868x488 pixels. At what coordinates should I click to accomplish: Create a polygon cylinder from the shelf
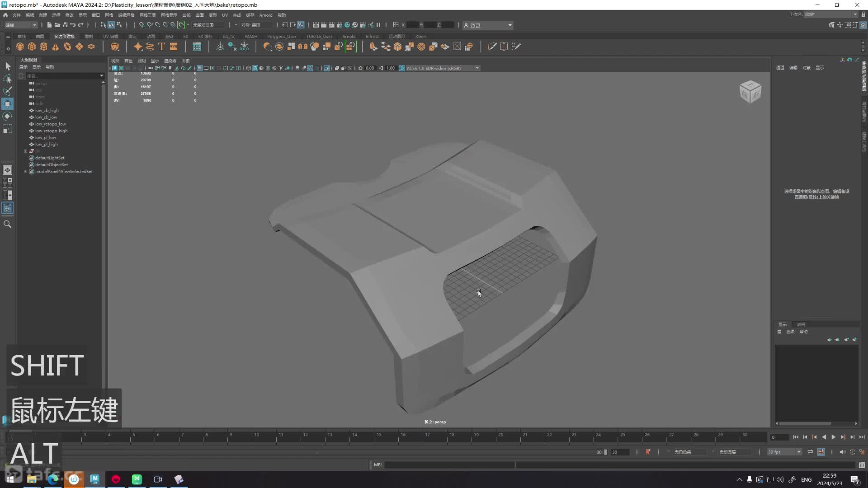pos(43,47)
